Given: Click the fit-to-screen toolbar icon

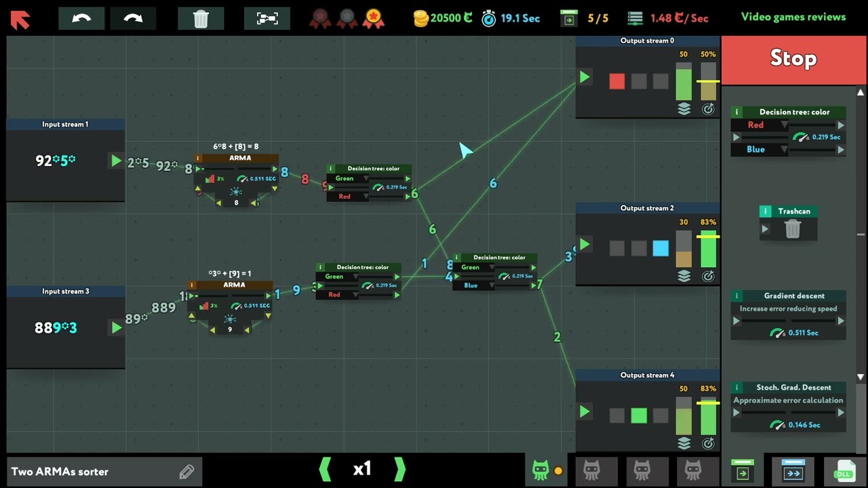Looking at the screenshot, I should pyautogui.click(x=267, y=18).
